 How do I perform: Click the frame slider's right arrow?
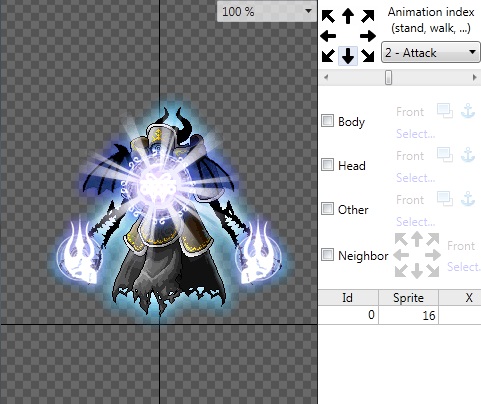(x=474, y=77)
